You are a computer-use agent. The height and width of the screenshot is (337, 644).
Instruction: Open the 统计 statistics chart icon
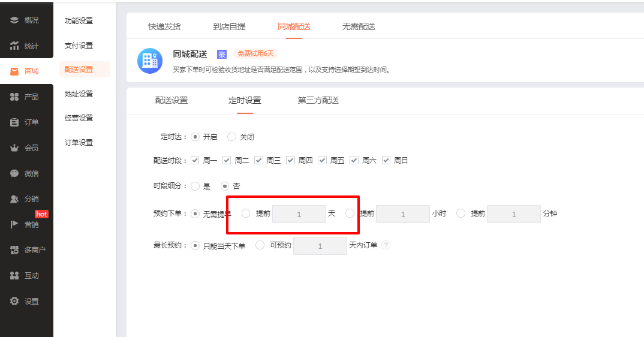click(14, 46)
